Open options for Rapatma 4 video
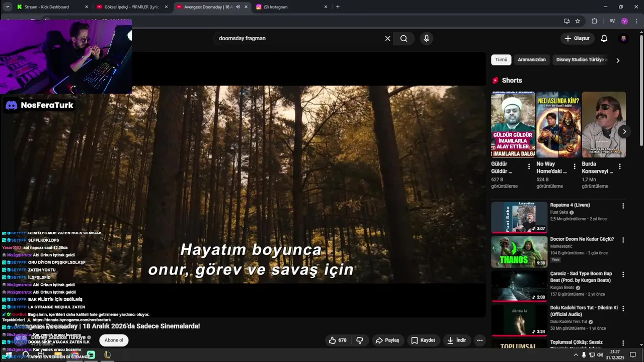The image size is (644, 362). click(623, 206)
